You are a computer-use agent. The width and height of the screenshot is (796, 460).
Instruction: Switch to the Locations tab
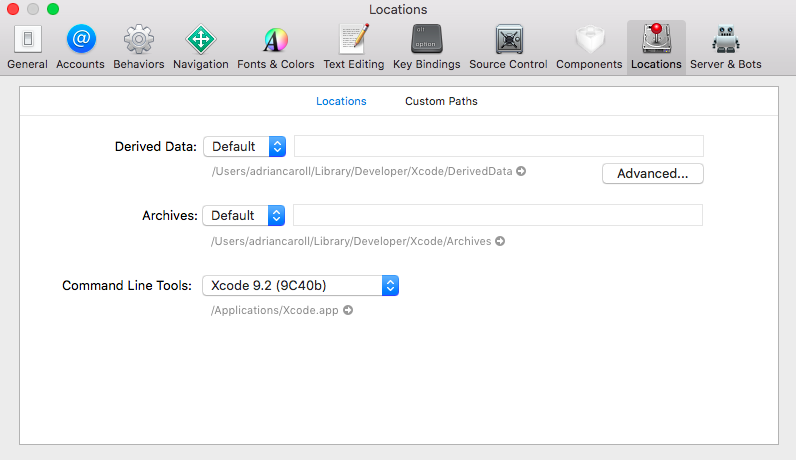pyautogui.click(x=341, y=101)
